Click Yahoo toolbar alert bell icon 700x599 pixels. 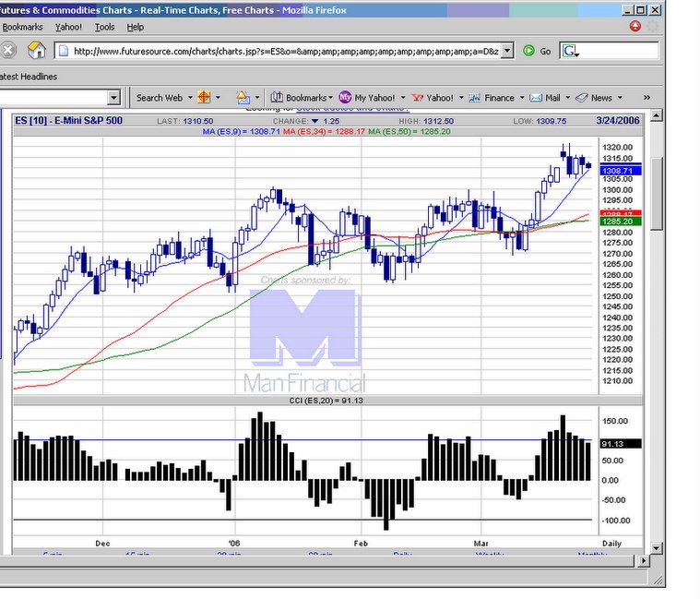tap(243, 98)
